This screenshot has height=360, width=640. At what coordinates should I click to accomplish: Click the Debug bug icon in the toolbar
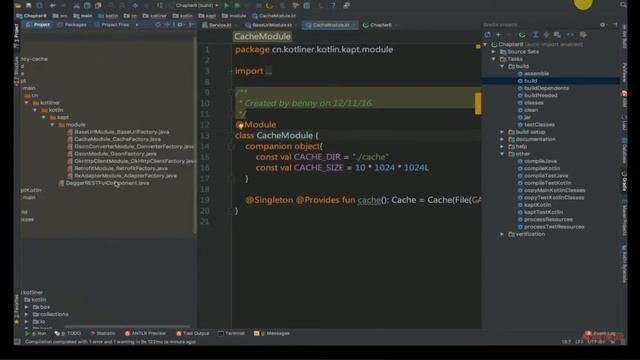(x=237, y=5)
